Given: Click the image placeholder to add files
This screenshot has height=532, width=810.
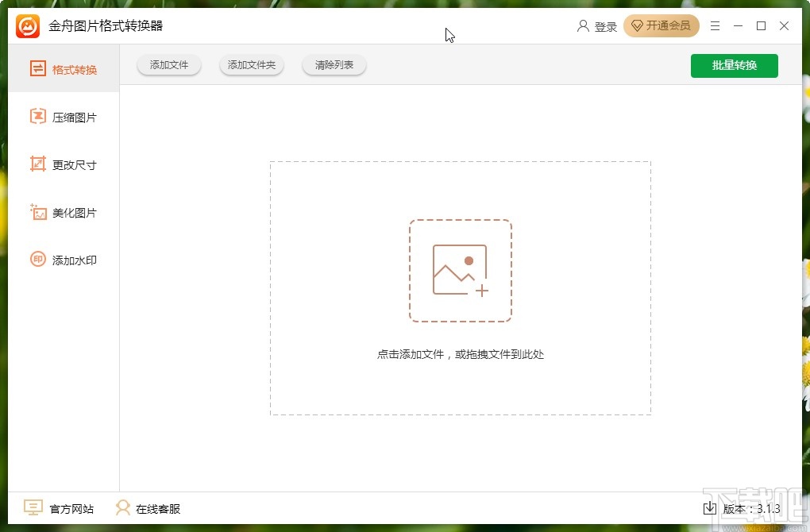Looking at the screenshot, I should (x=461, y=270).
